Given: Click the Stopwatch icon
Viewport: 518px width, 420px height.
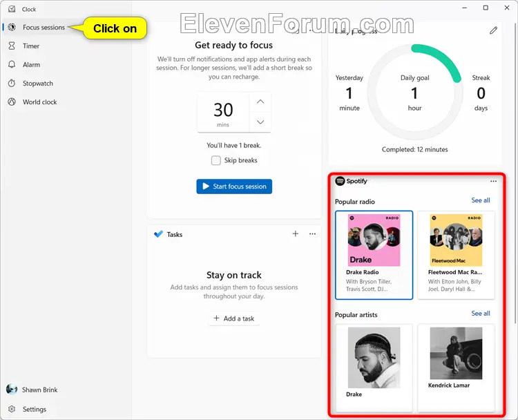Looking at the screenshot, I should click(x=12, y=84).
